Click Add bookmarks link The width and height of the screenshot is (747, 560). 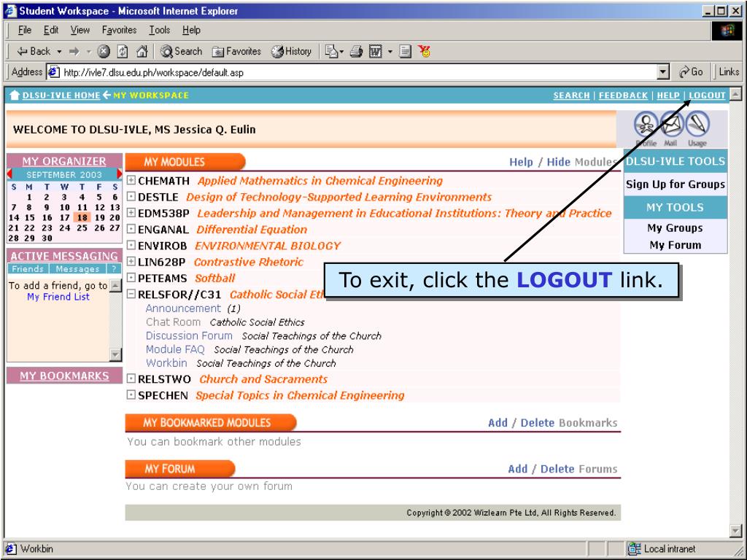tap(498, 423)
